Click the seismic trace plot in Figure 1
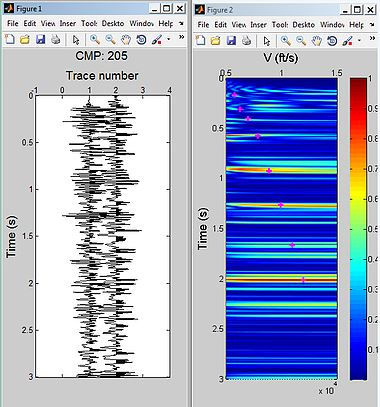Viewport: 380px width, 407px height. point(103,236)
